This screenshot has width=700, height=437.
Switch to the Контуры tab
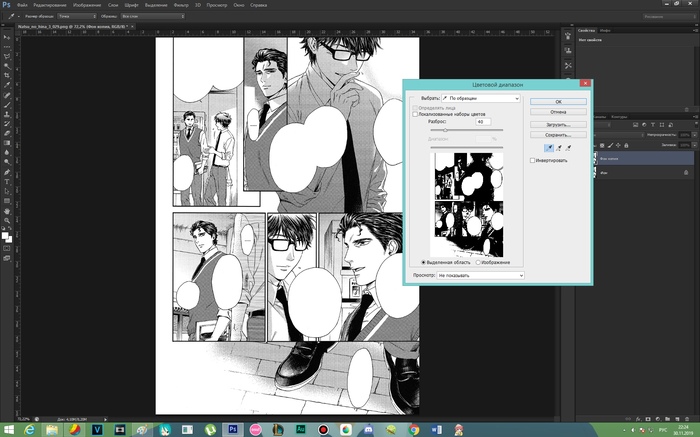point(619,117)
